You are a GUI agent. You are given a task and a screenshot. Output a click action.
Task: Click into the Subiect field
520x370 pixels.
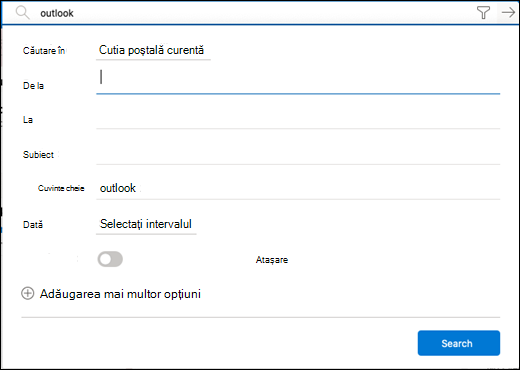click(298, 154)
